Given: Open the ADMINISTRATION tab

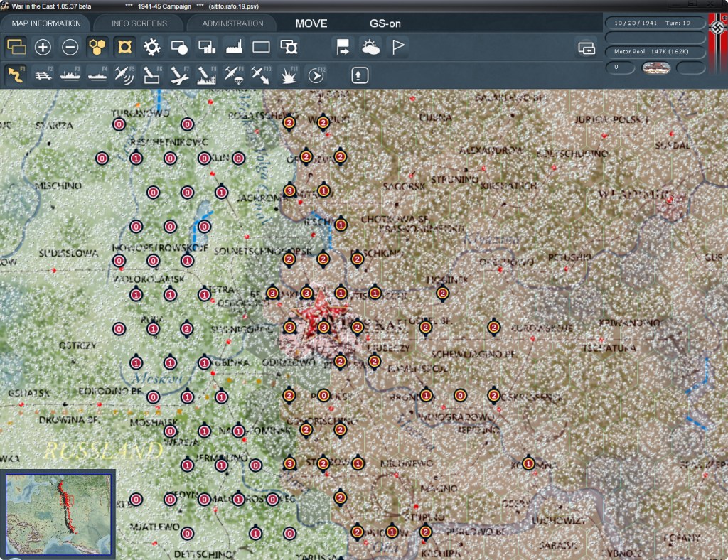Looking at the screenshot, I should (x=232, y=23).
